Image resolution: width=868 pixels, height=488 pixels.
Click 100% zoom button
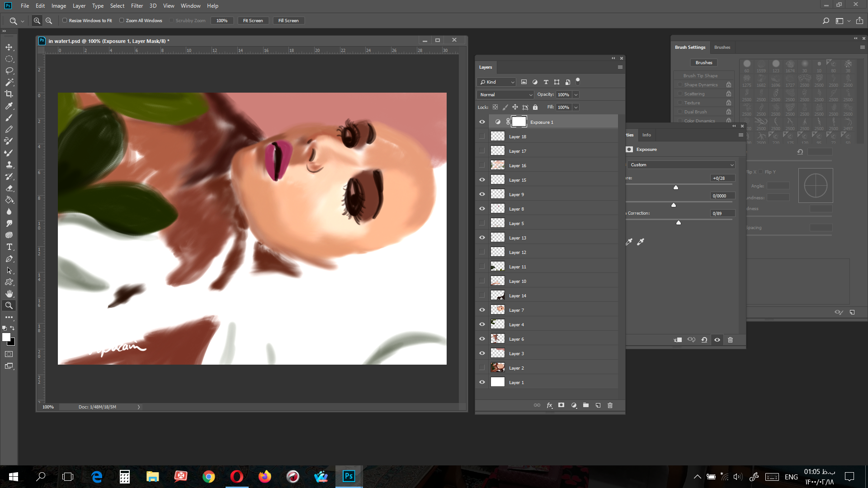[x=222, y=20]
